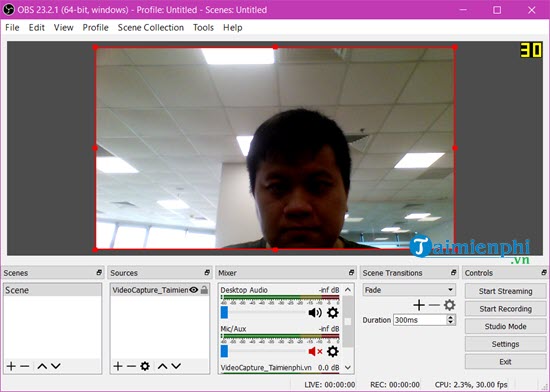Add a new scene with plus icon
Viewport: 550px width, 392px height.
11,366
